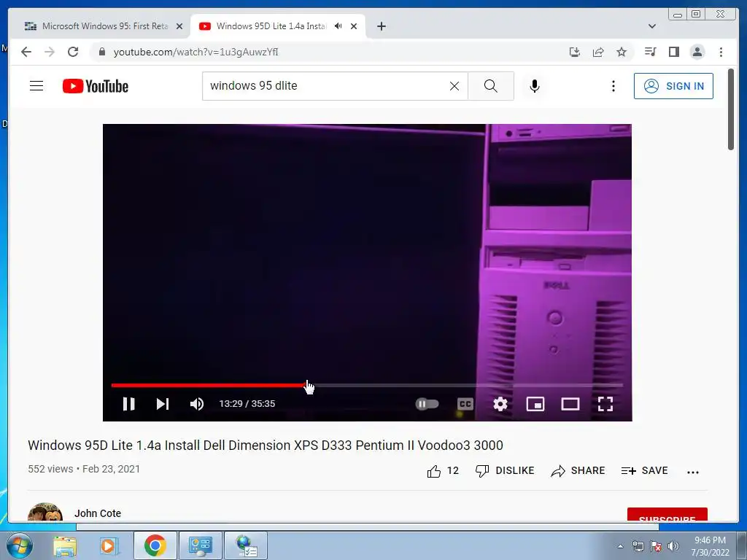This screenshot has height=560, width=747.
Task: Click Chrome taskbar button
Action: pyautogui.click(x=155, y=545)
